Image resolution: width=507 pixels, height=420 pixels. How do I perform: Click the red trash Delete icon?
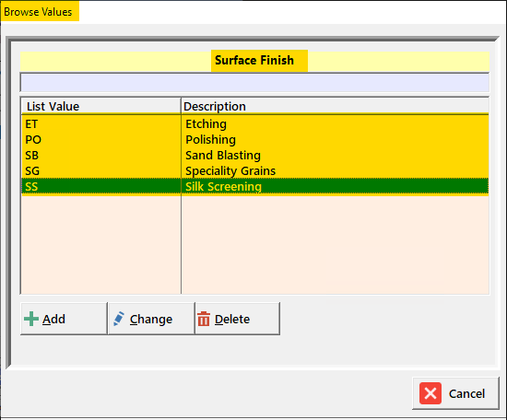(204, 319)
